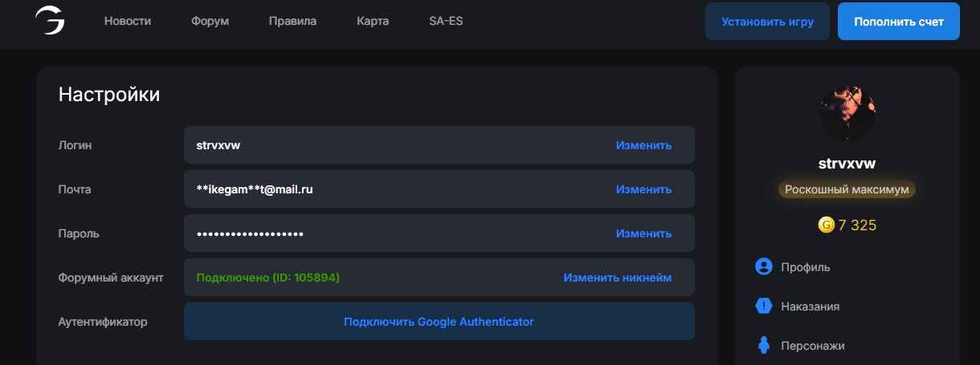Click the Роскошный максимум status badge
This screenshot has height=365, width=980.
tap(847, 190)
